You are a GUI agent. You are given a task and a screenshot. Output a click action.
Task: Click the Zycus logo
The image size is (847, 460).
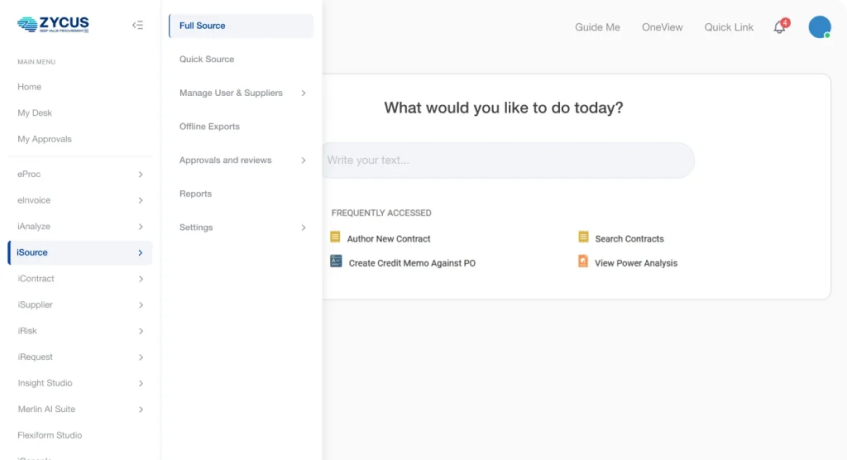[53, 25]
